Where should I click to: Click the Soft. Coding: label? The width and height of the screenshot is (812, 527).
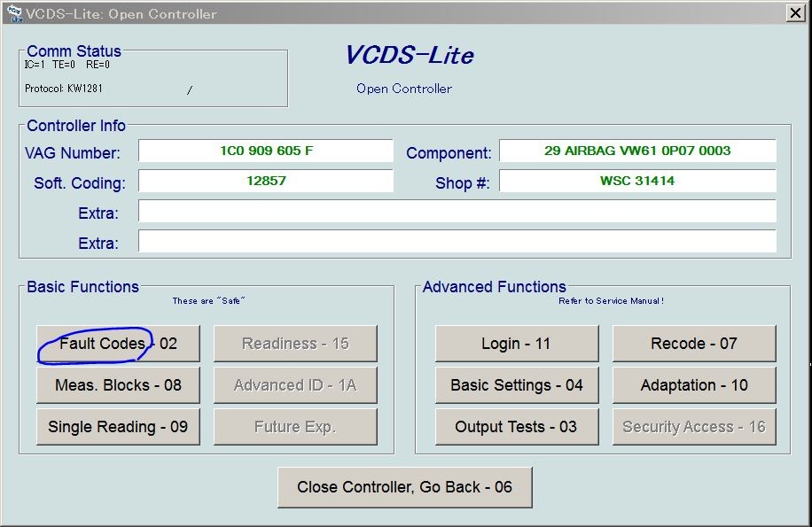coord(80,183)
